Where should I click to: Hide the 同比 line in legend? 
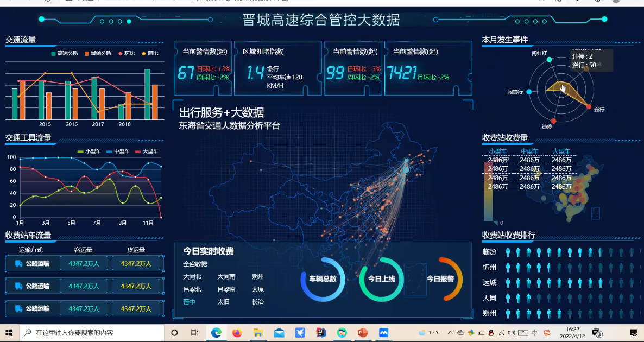[x=150, y=54]
